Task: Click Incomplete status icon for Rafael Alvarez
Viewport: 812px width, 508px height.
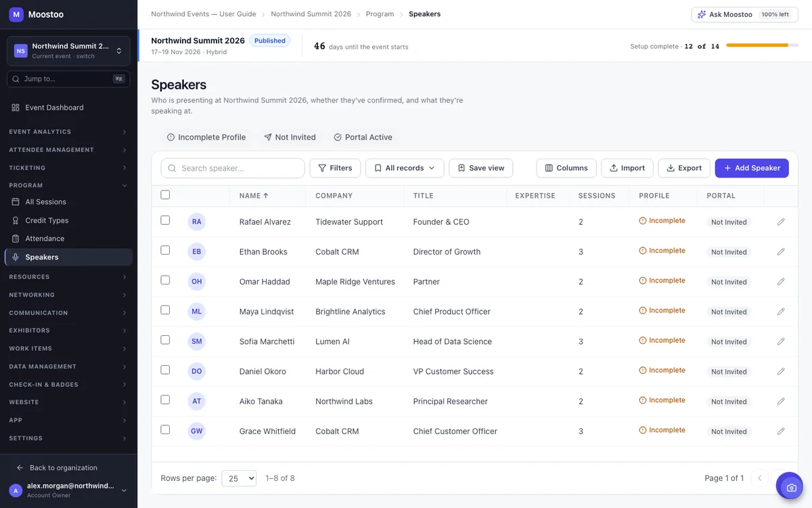Action: pos(643,221)
